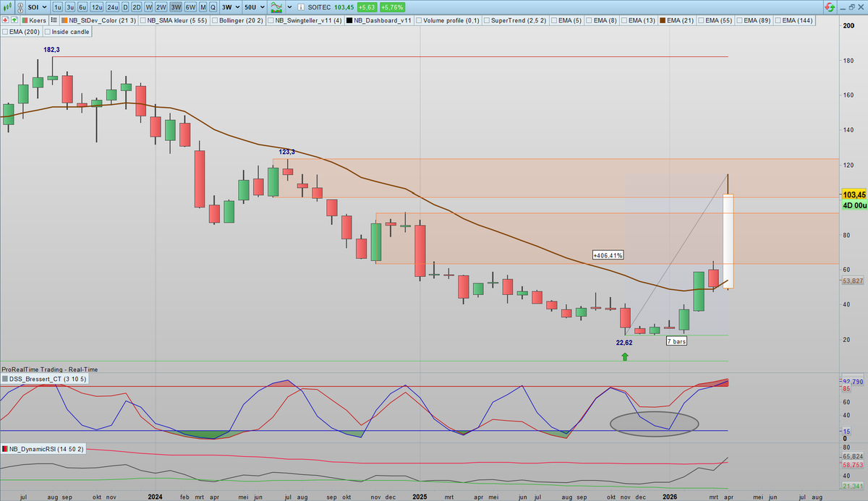Click the chain link symbol icon
This screenshot has height=501, width=868.
20,7
